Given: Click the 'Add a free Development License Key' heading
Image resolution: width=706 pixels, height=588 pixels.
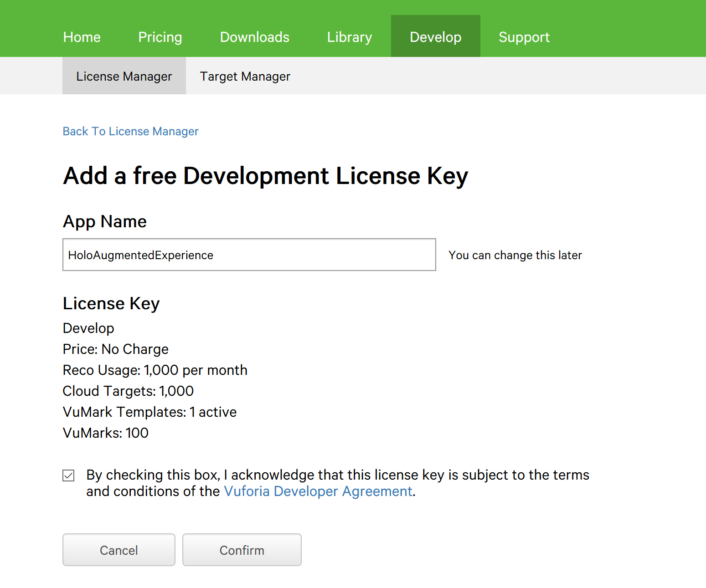Looking at the screenshot, I should [266, 176].
